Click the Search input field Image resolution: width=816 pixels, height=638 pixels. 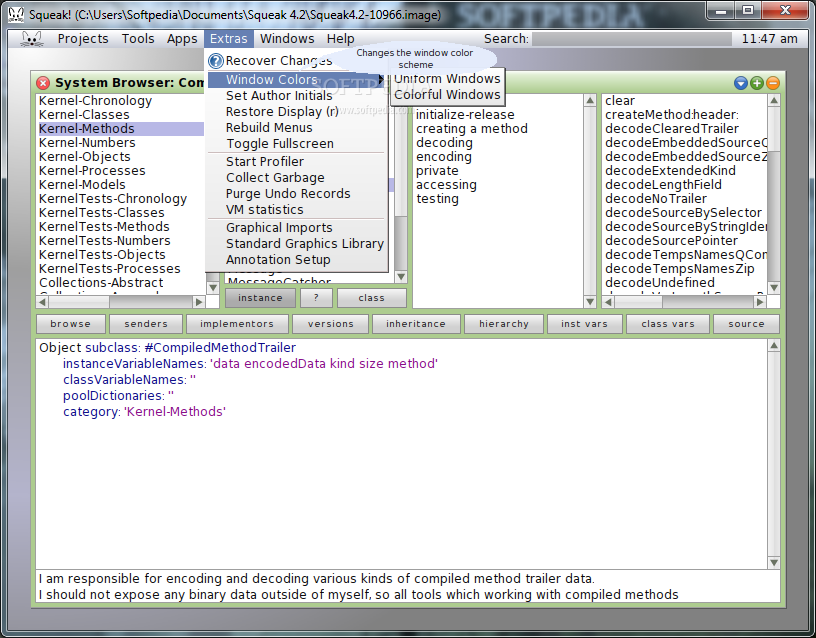(632, 39)
